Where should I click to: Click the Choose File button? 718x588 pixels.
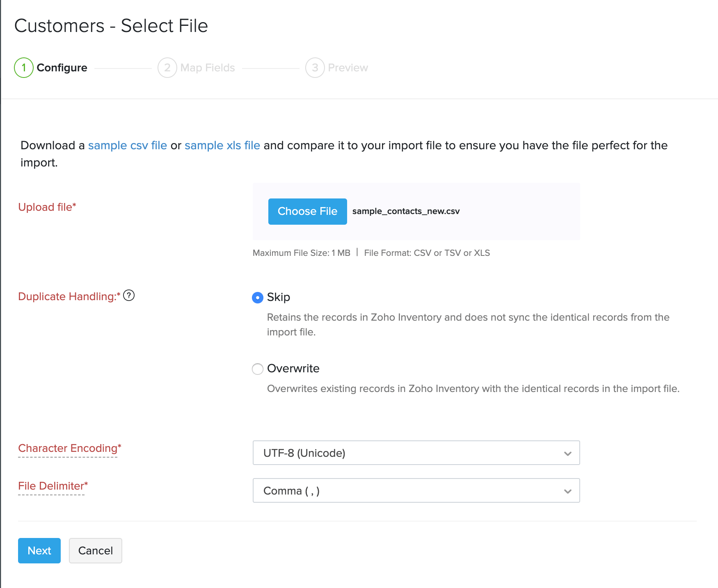307,211
